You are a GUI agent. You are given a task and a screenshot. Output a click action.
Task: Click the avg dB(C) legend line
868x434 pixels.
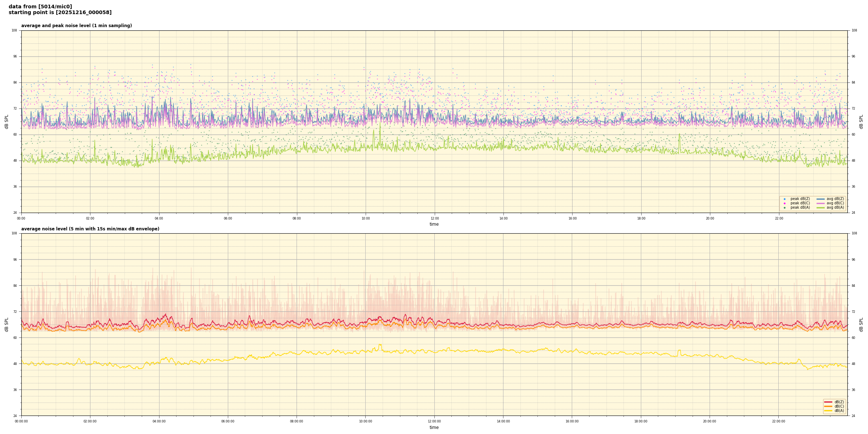pyautogui.click(x=821, y=203)
